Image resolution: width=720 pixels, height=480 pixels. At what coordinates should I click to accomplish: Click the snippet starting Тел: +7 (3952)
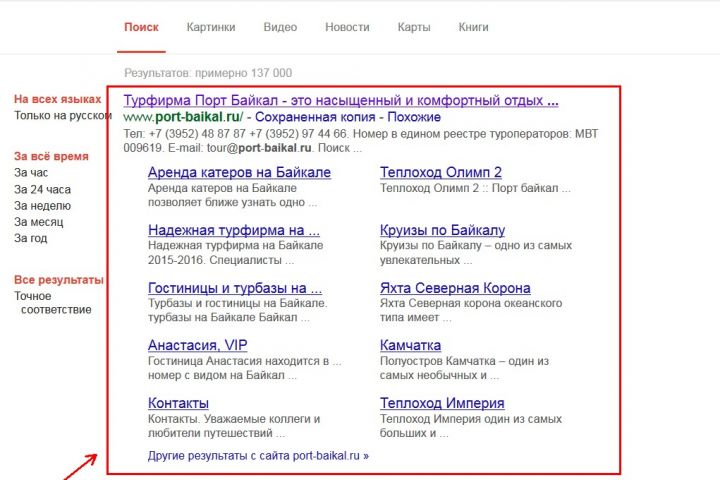coord(360,141)
